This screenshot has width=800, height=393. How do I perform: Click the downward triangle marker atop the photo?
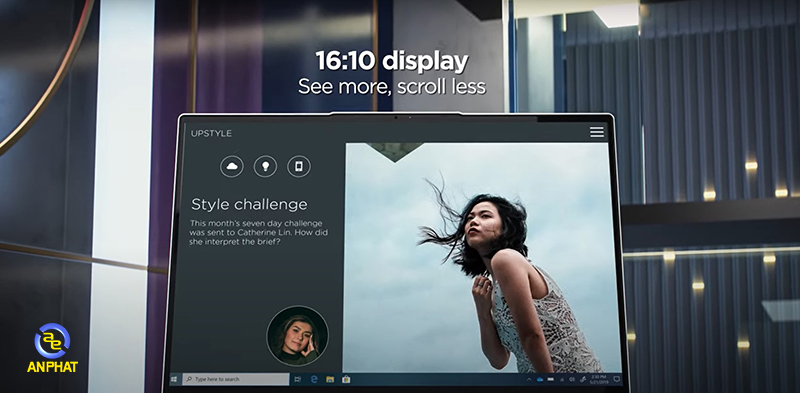(x=394, y=153)
